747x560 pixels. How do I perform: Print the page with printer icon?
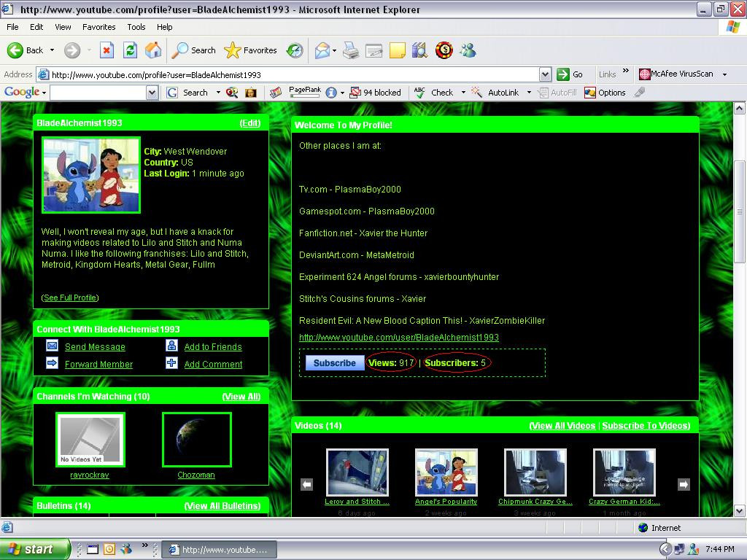(x=351, y=50)
